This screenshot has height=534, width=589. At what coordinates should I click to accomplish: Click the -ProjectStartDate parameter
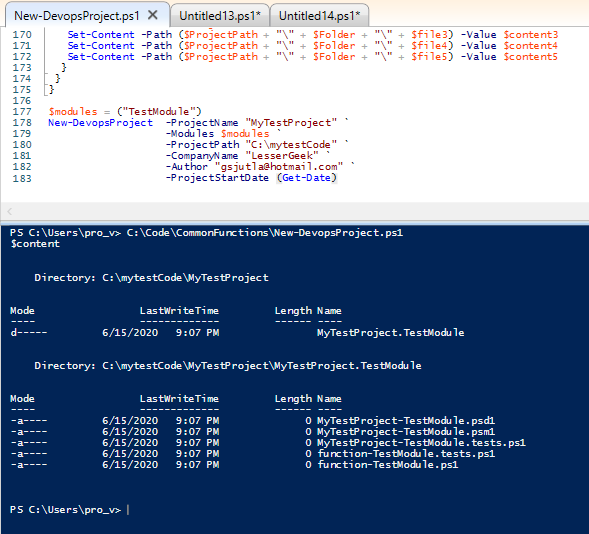217,178
